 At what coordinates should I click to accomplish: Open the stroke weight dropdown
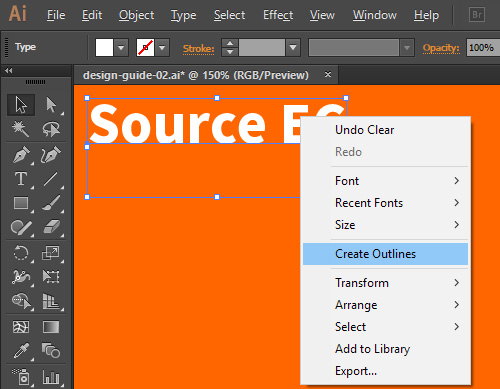293,48
